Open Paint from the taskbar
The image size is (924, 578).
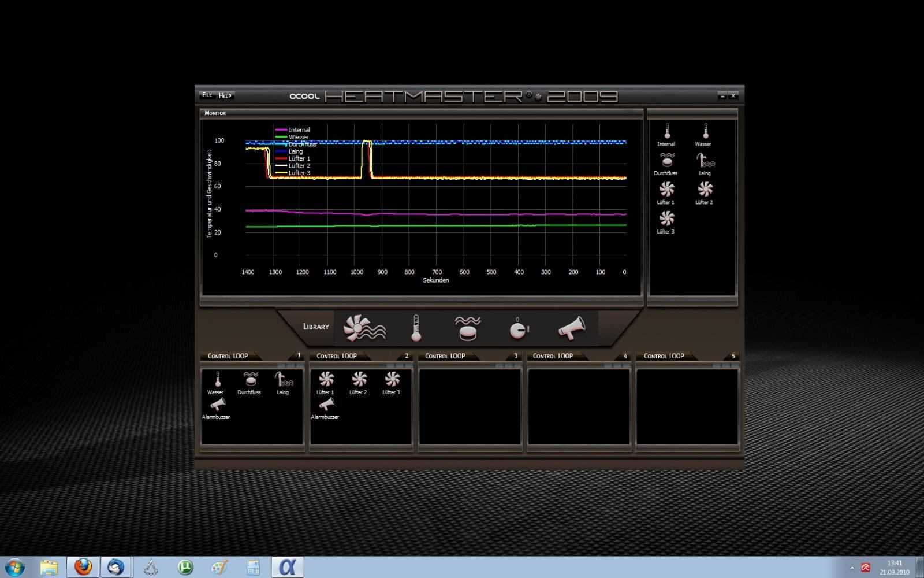pyautogui.click(x=219, y=567)
